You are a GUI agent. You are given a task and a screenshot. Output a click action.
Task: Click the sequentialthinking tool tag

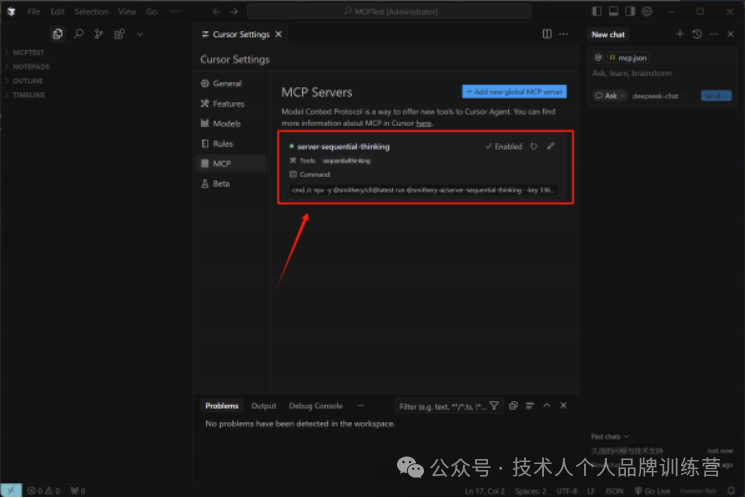pos(346,161)
